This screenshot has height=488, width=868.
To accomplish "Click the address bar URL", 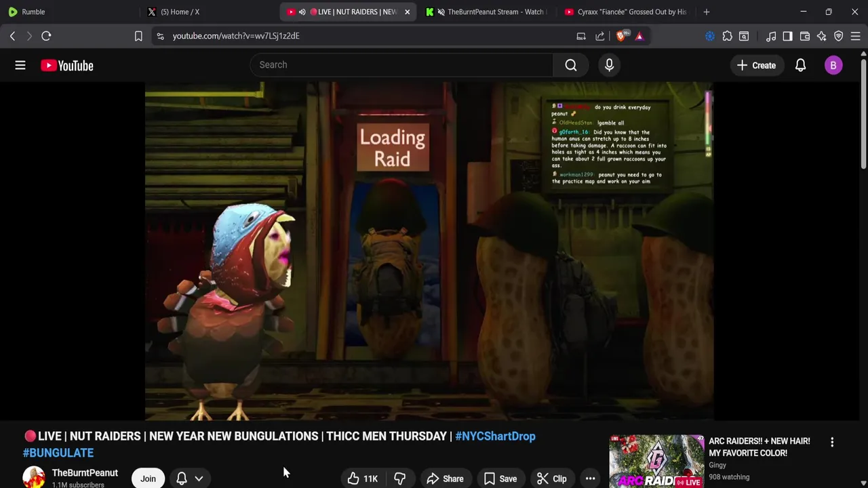I will pos(236,36).
